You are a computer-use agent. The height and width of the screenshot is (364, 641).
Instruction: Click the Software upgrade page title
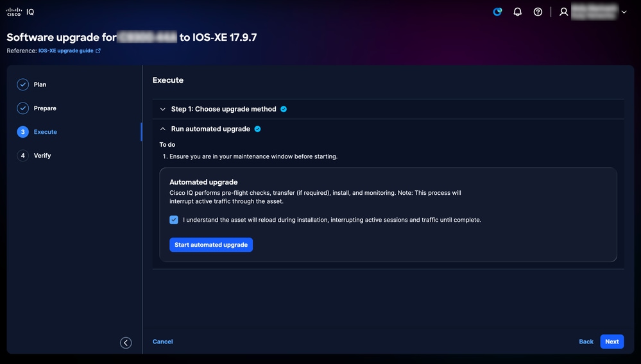tap(132, 37)
